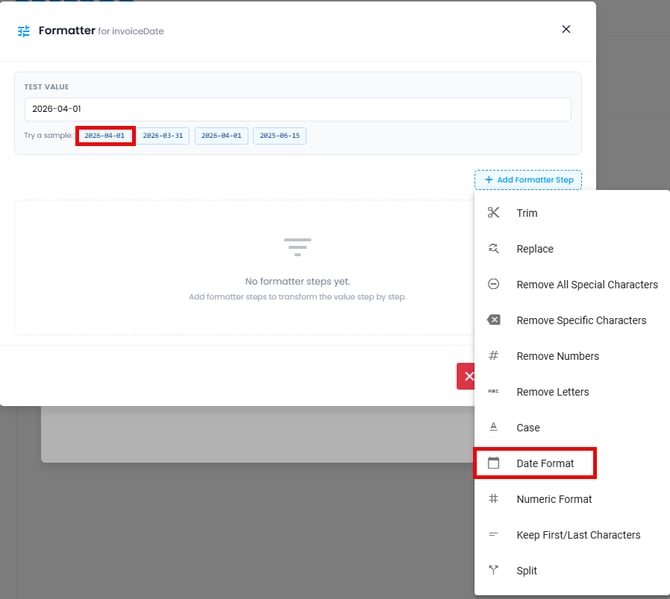670x599 pixels.
Task: Close the Formatter dialog
Action: click(x=566, y=29)
